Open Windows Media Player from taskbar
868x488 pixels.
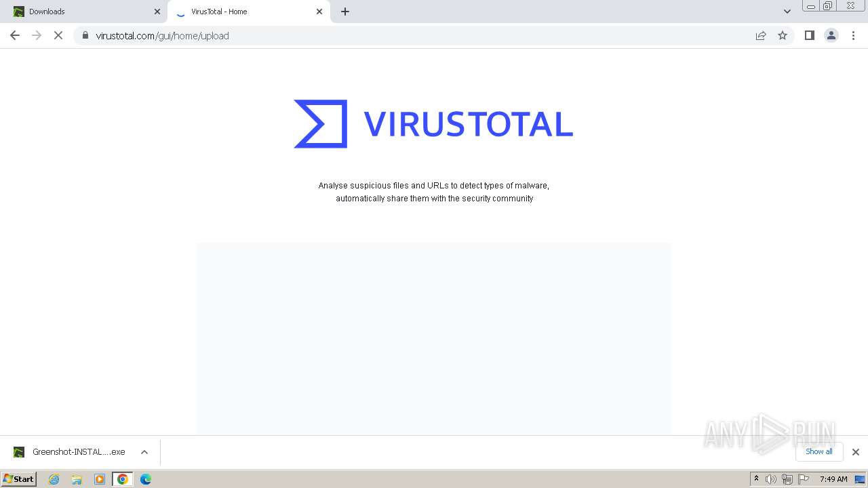pos(100,479)
